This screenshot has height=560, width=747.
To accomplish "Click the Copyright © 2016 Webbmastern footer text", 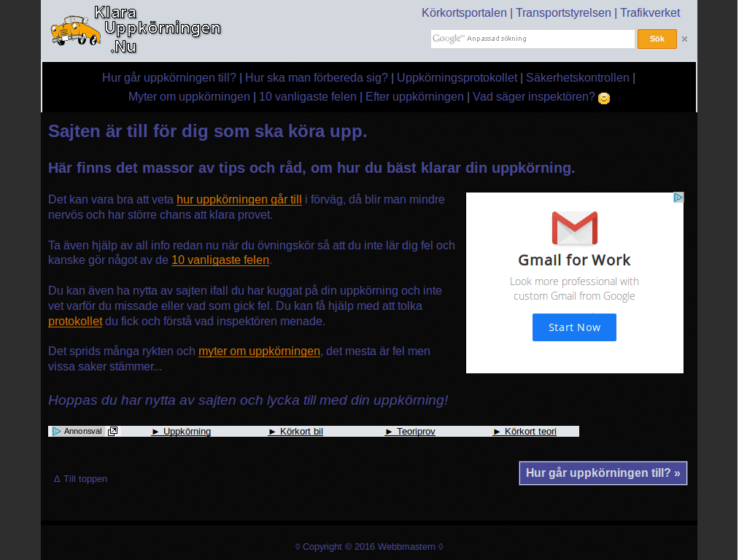I will click(369, 547).
